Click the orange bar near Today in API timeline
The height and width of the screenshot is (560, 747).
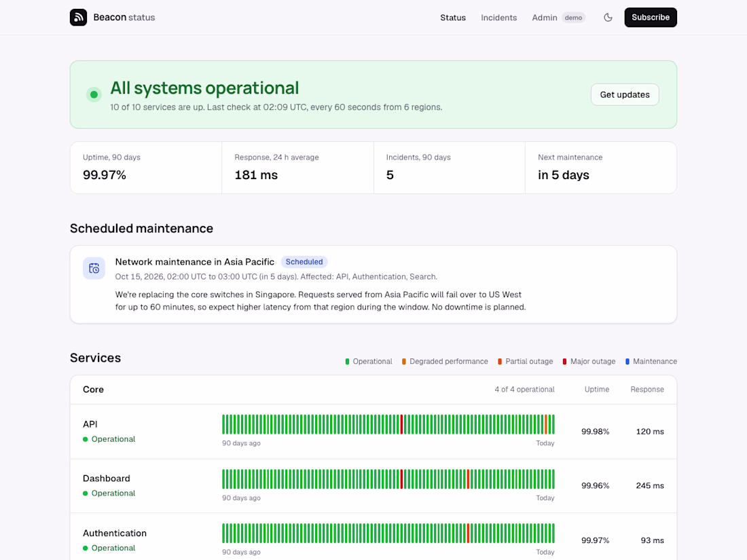(546, 424)
